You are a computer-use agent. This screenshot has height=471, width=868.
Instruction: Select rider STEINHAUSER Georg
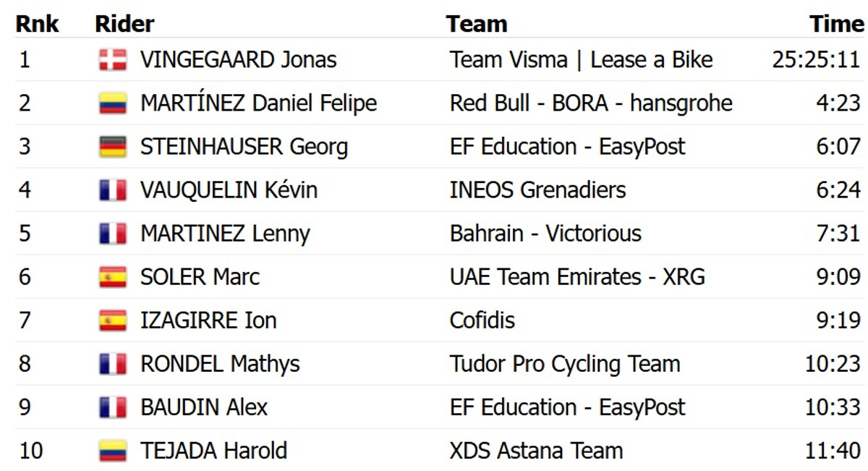[x=244, y=146]
